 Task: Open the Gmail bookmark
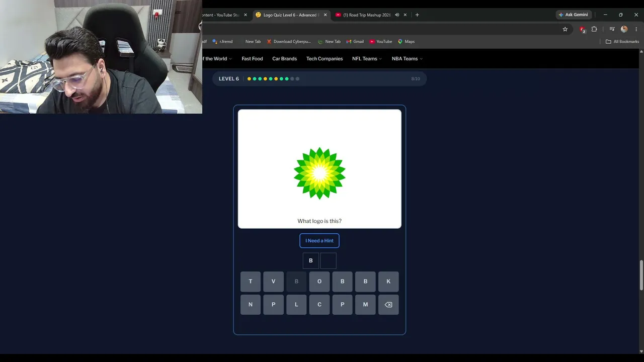click(x=355, y=42)
